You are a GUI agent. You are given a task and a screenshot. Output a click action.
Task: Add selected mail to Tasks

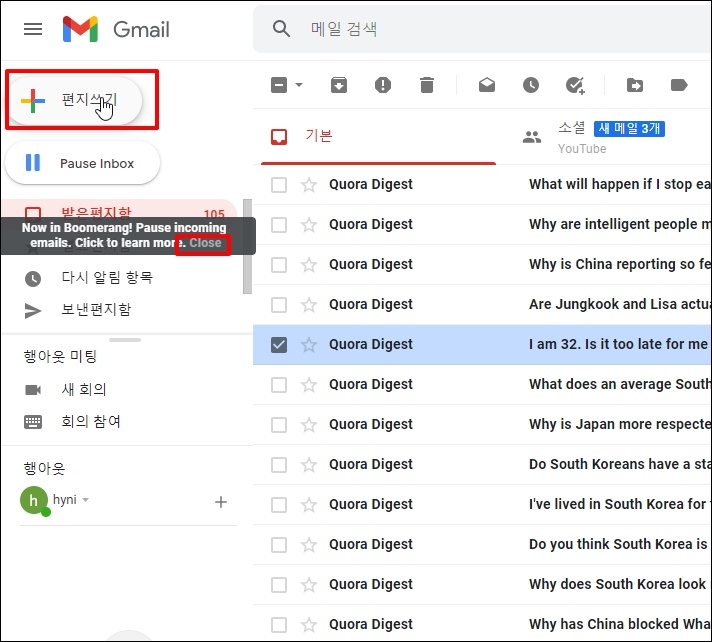tap(575, 85)
